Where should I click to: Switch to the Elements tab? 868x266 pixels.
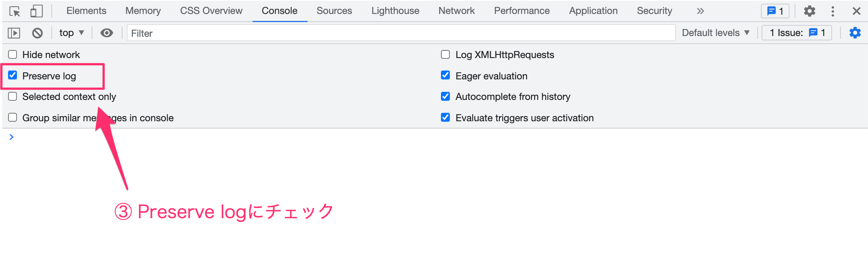[x=86, y=11]
